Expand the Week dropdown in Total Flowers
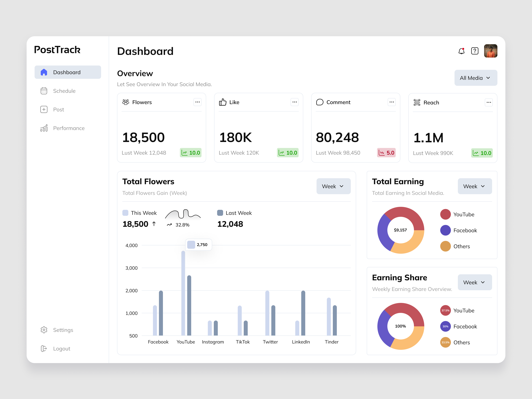532x399 pixels. click(x=334, y=186)
